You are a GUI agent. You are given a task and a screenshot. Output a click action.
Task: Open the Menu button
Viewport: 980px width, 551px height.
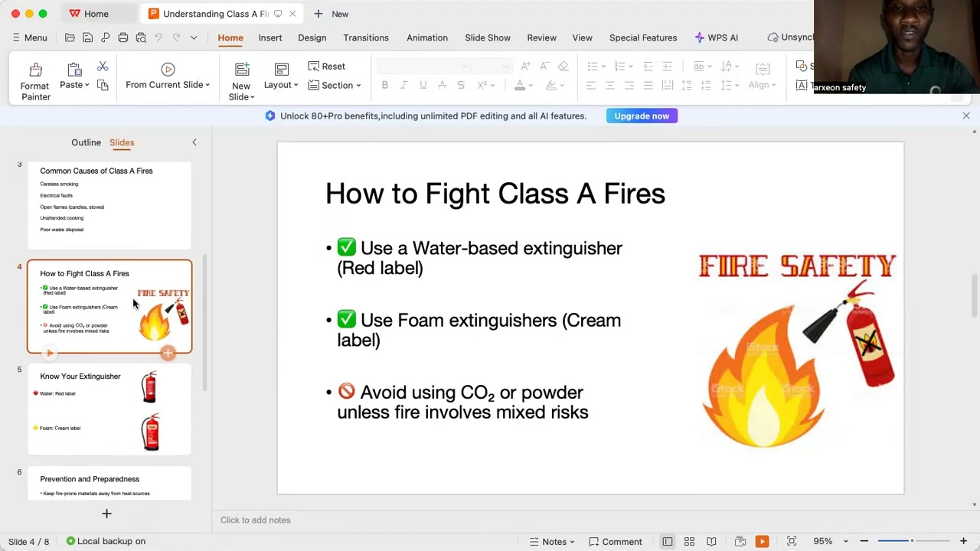coord(29,37)
